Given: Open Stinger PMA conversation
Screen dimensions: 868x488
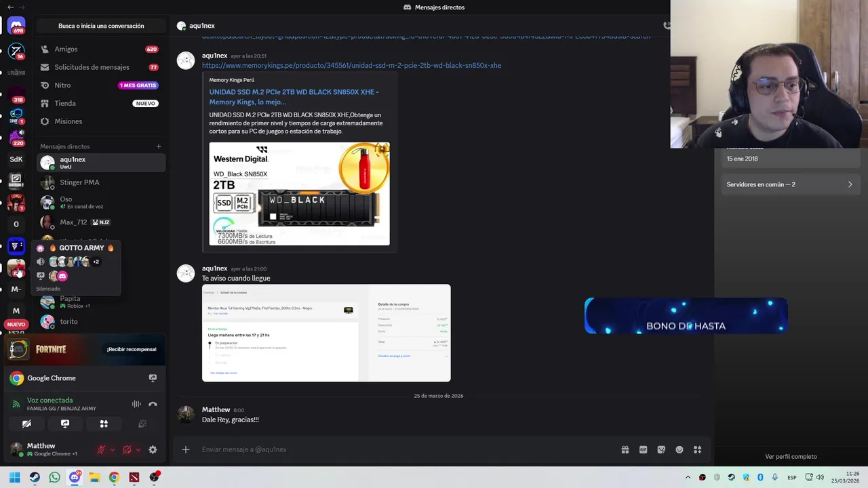Looking at the screenshot, I should coord(100,182).
